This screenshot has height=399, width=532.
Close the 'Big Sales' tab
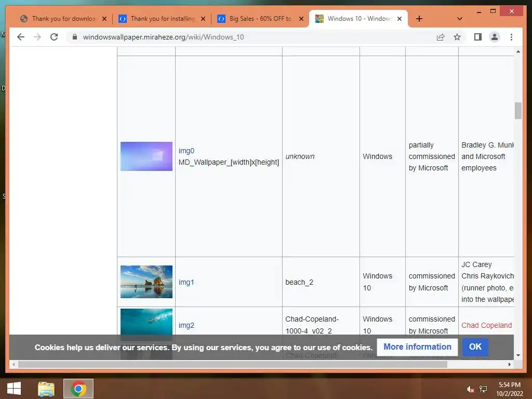pyautogui.click(x=301, y=19)
